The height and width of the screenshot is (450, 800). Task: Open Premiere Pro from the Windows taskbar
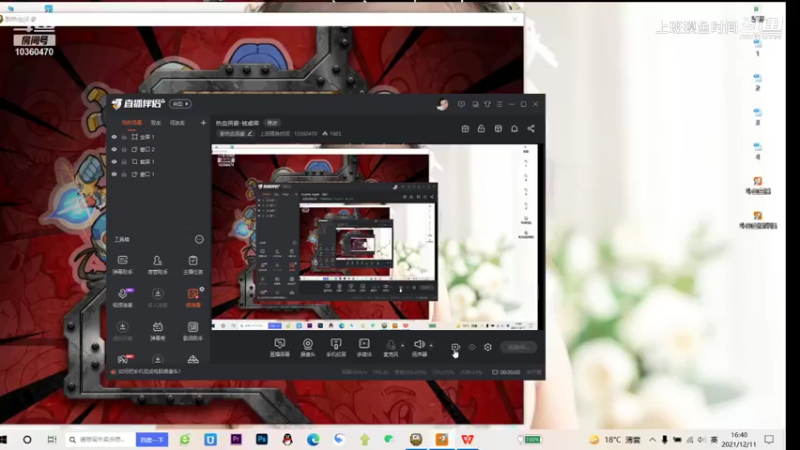coord(236,439)
